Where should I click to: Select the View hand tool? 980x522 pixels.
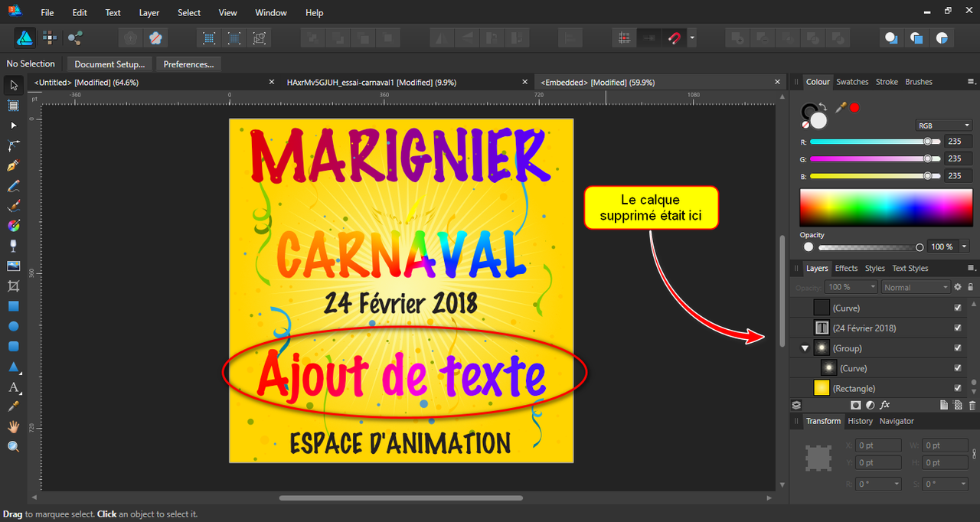coord(13,426)
